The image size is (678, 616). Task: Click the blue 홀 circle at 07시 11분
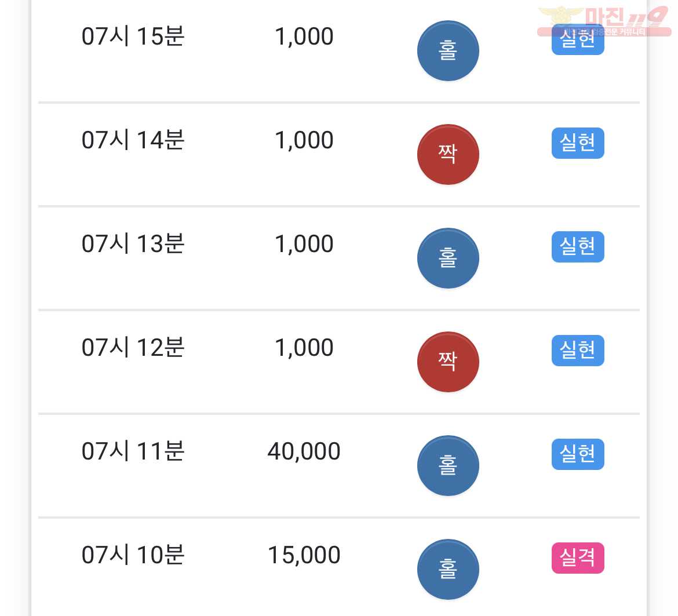pyautogui.click(x=448, y=465)
